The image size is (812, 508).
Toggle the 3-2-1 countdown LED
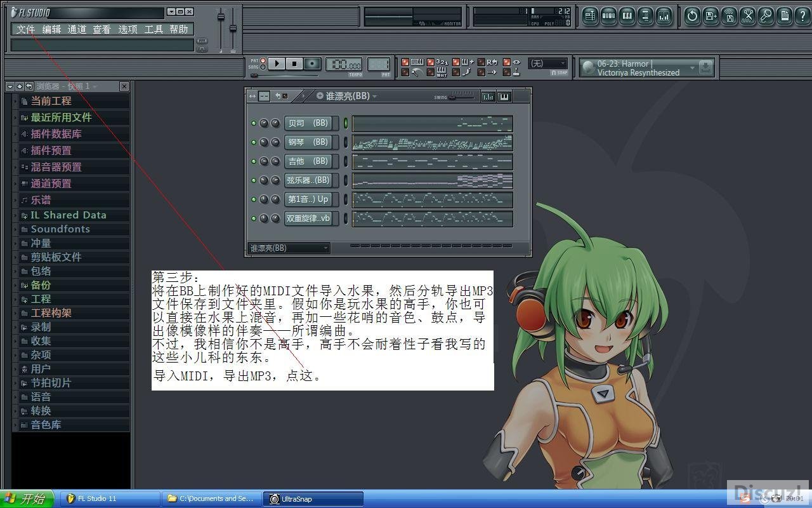(431, 62)
